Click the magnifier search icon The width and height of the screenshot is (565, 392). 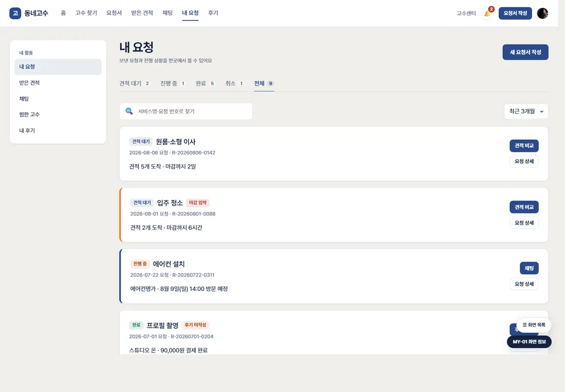coord(129,111)
